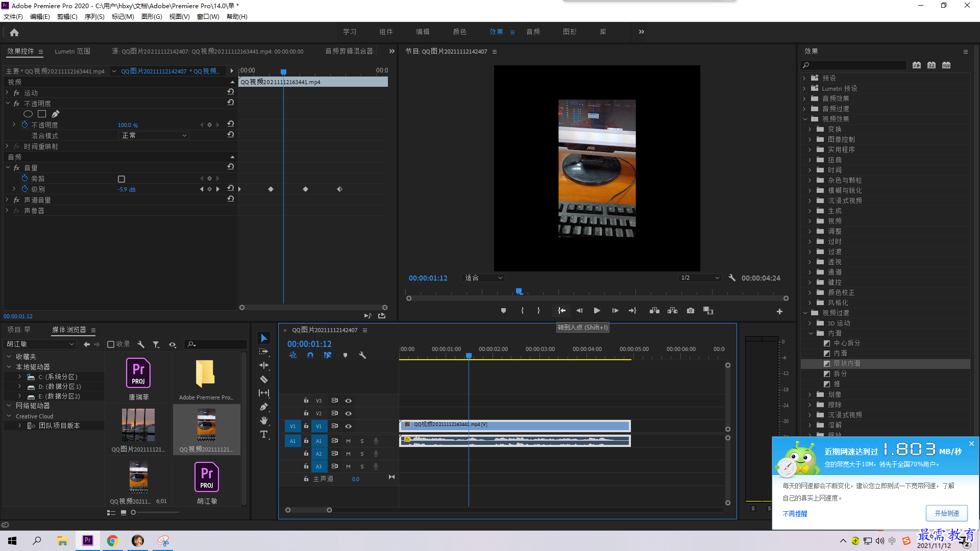Toggle V3 track output eye
The height and width of the screenshot is (551, 980).
pos(349,400)
